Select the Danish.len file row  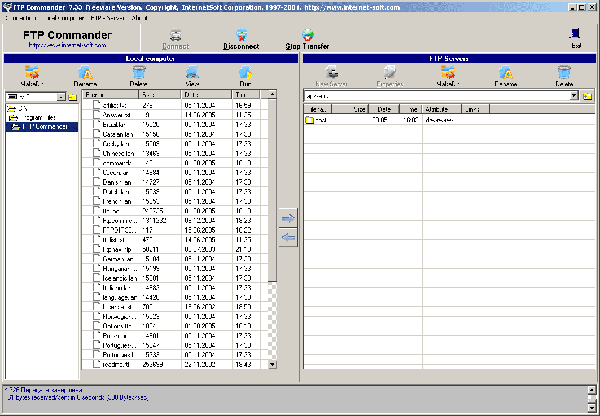point(175,182)
